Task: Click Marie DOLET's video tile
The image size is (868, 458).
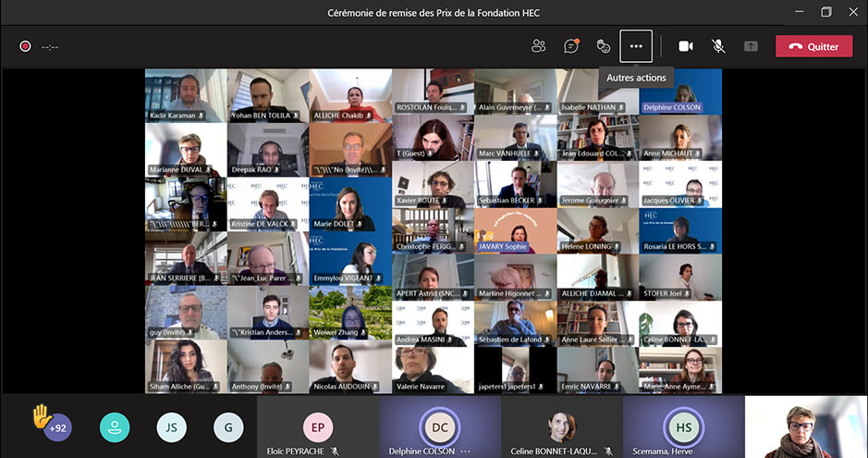Action: pos(350,204)
